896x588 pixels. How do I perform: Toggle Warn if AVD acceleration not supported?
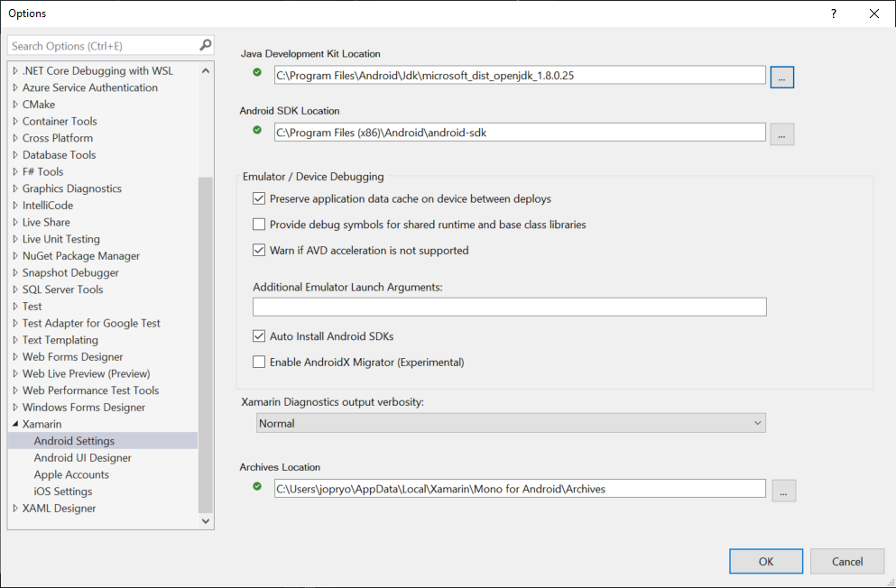coord(259,250)
